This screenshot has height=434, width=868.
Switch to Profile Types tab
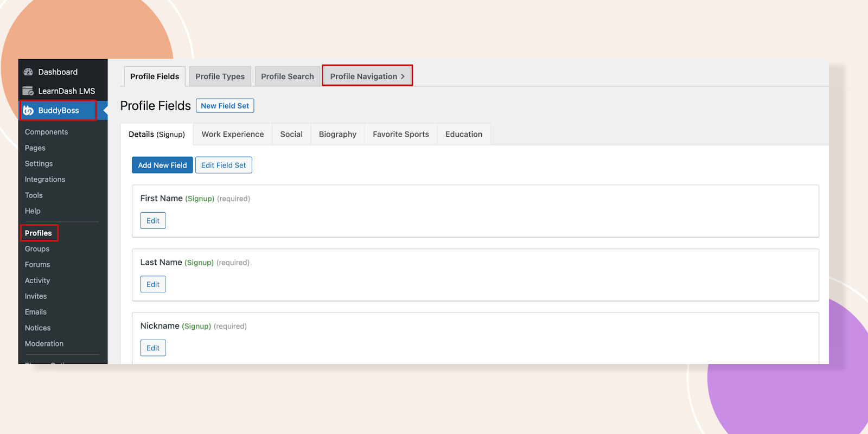click(x=220, y=76)
